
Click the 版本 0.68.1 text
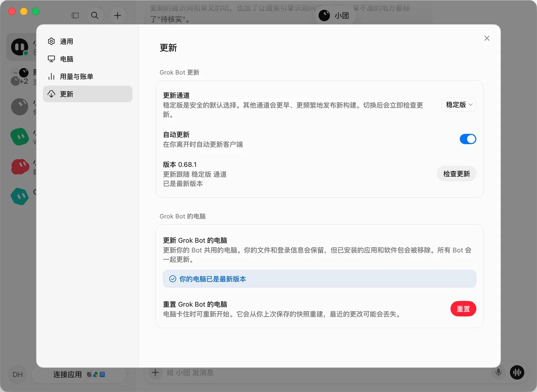(180, 165)
